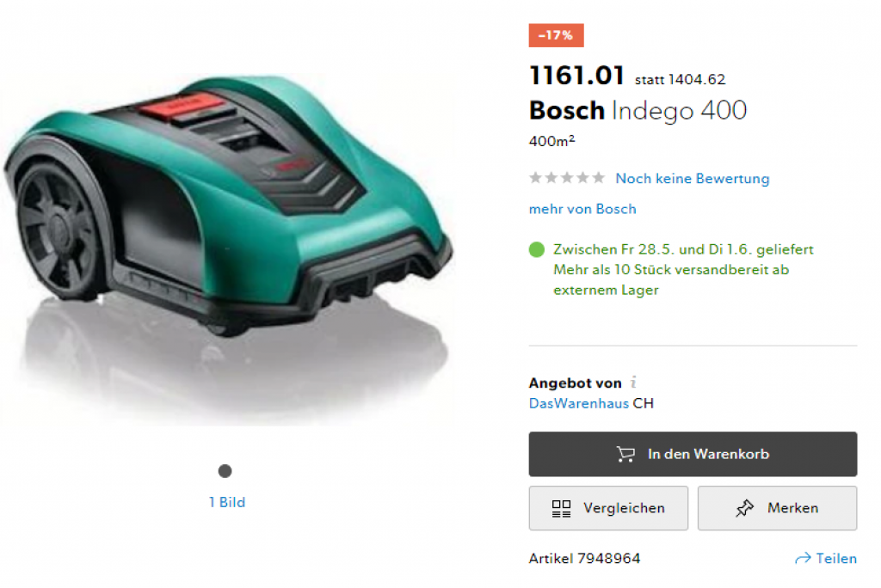881x588 pixels.
Task: Click the -17% discount badge
Action: coord(557,35)
